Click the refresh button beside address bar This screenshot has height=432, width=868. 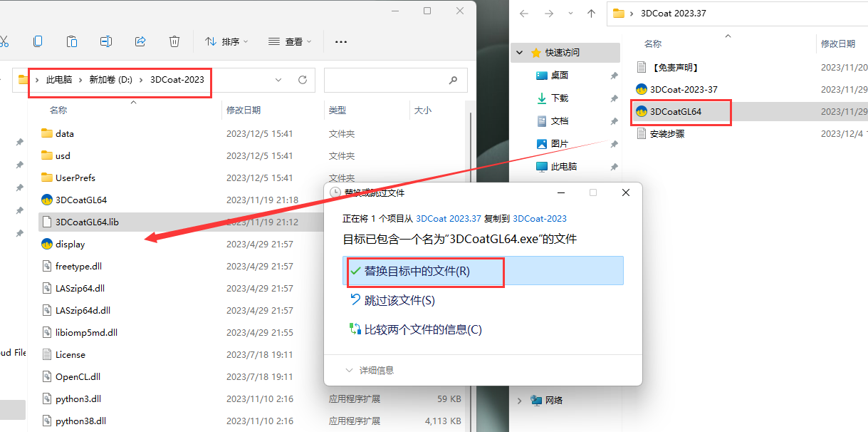(x=302, y=80)
